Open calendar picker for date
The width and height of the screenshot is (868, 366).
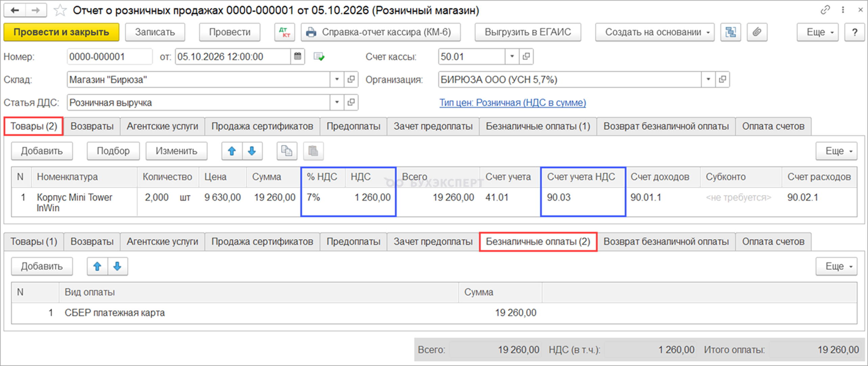point(297,56)
